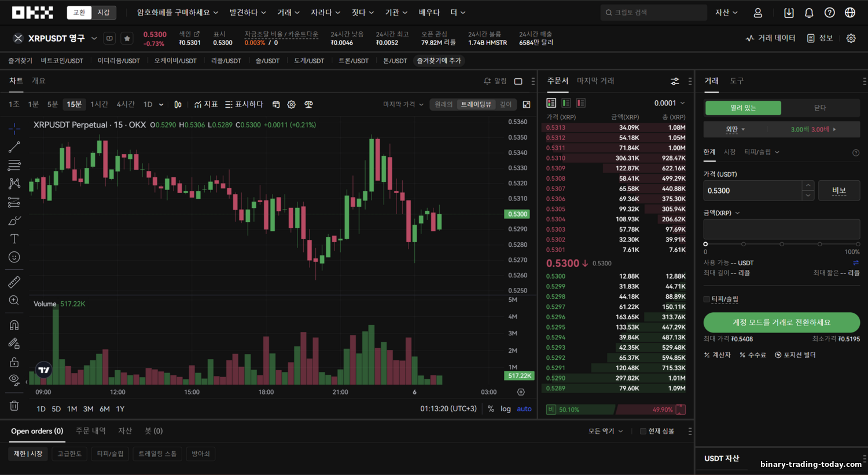868x475 pixels.
Task: Select the text annotation tool
Action: click(x=14, y=239)
